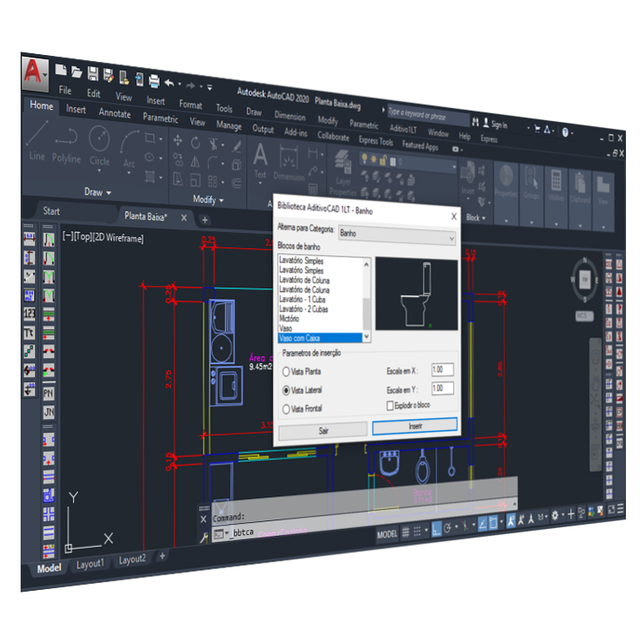Screen dimensions: 644x644
Task: Open the layer list dropdown
Action: coord(454,167)
